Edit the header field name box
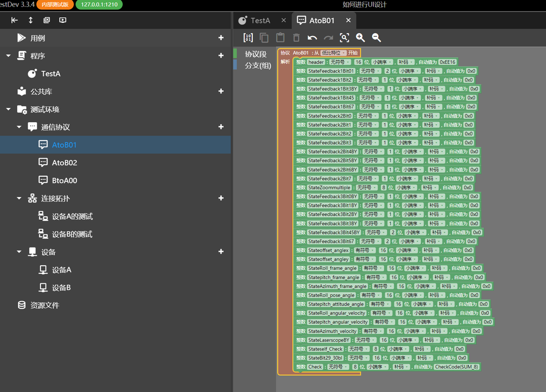This screenshot has height=392, width=546. [316, 62]
